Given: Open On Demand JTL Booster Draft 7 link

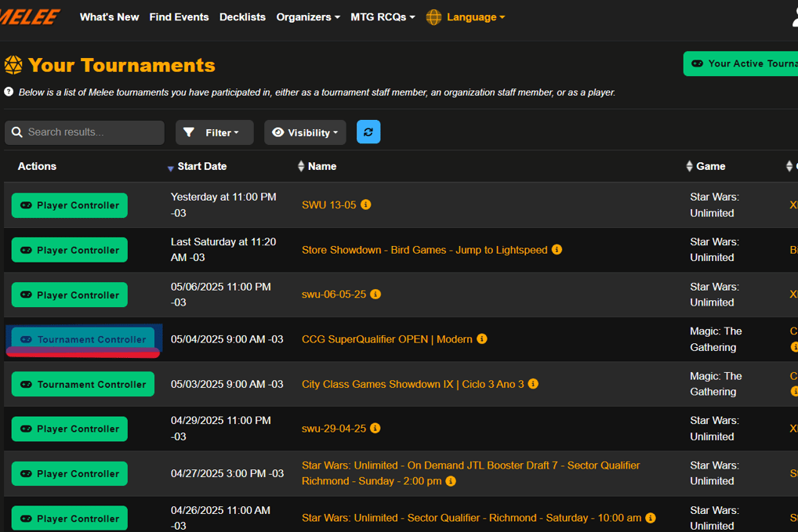Looking at the screenshot, I should (x=471, y=473).
